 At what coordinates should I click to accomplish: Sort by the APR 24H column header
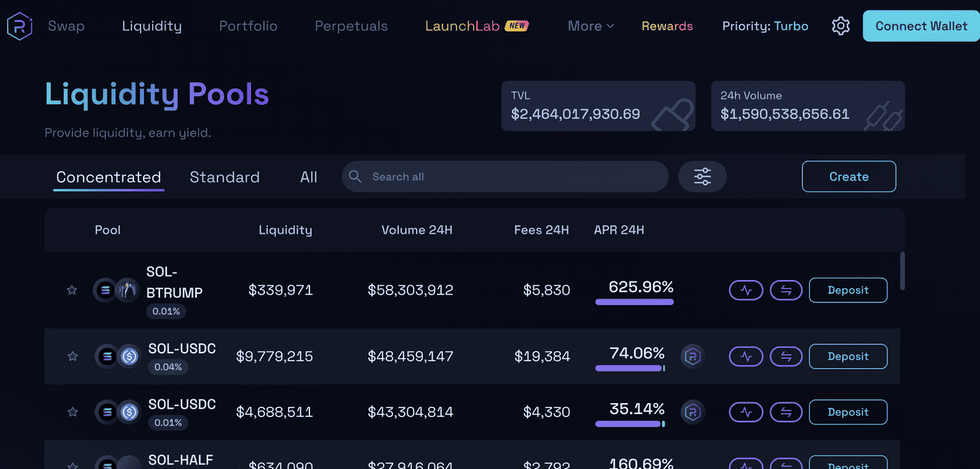pyautogui.click(x=619, y=230)
